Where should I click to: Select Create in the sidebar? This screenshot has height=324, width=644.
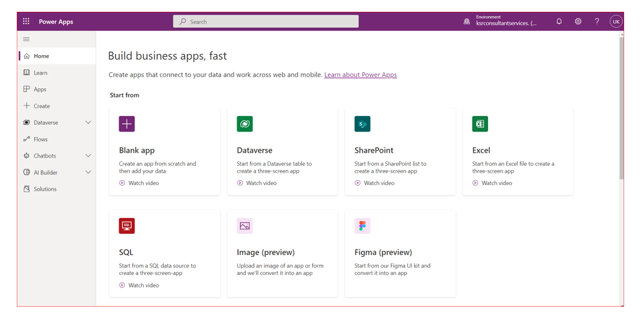click(x=57, y=106)
